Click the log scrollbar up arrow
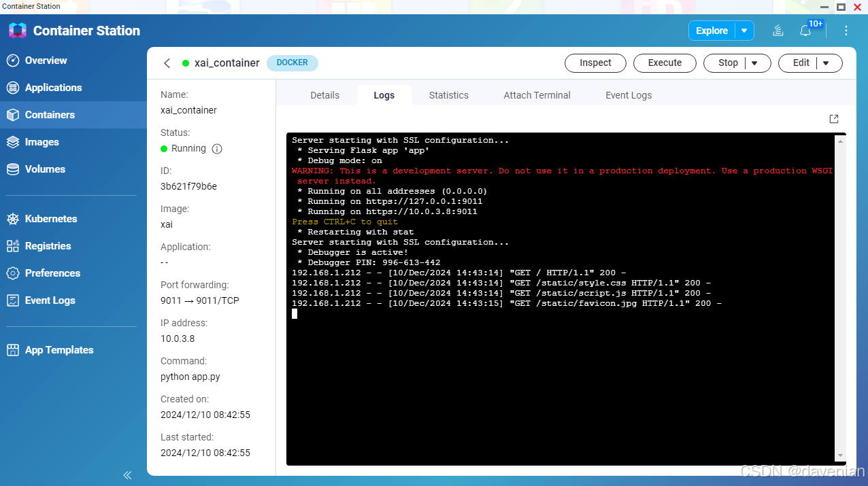This screenshot has height=486, width=868. point(841,141)
